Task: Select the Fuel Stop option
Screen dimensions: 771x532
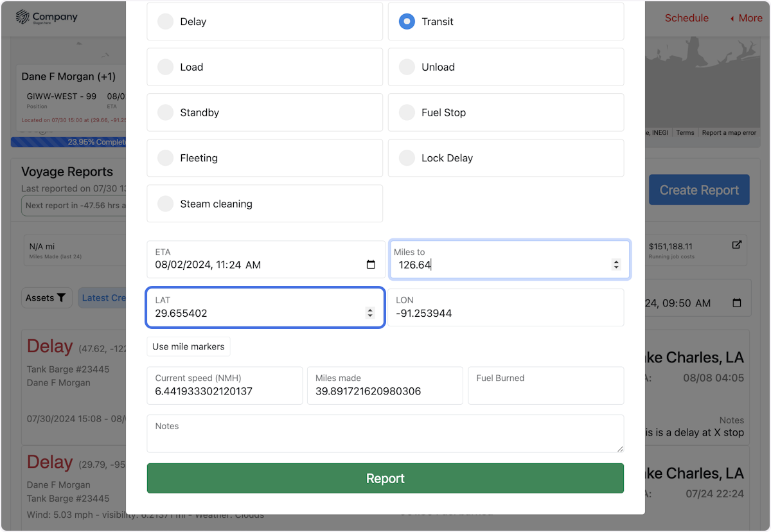Action: click(407, 112)
